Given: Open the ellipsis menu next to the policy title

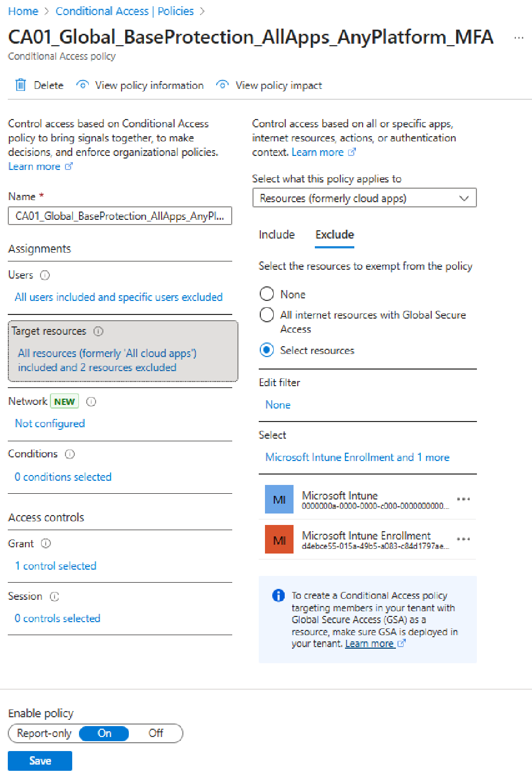Looking at the screenshot, I should 518,37.
